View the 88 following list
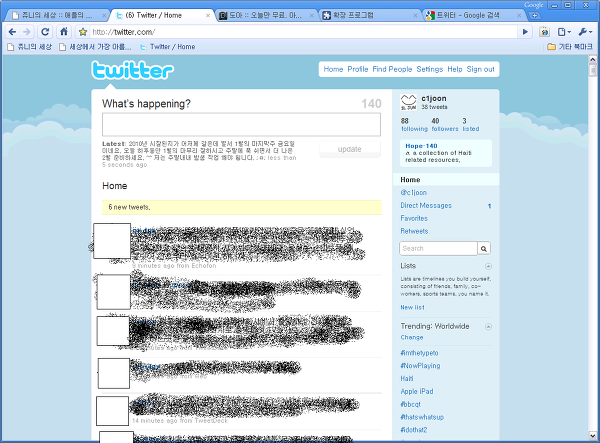 click(414, 125)
